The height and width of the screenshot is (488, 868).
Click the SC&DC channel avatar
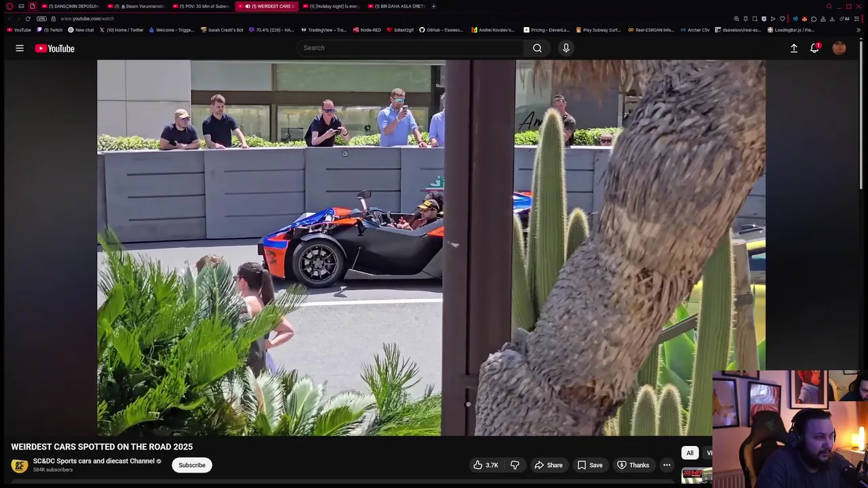[x=19, y=466]
